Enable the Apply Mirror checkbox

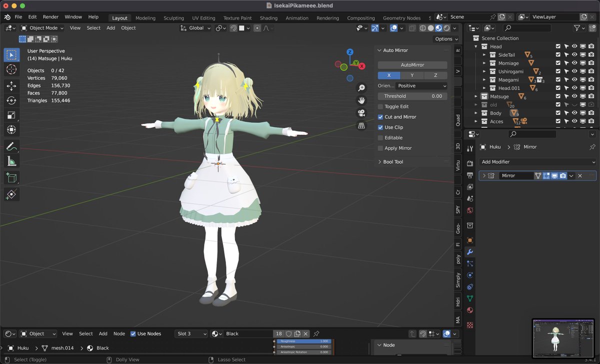click(380, 148)
